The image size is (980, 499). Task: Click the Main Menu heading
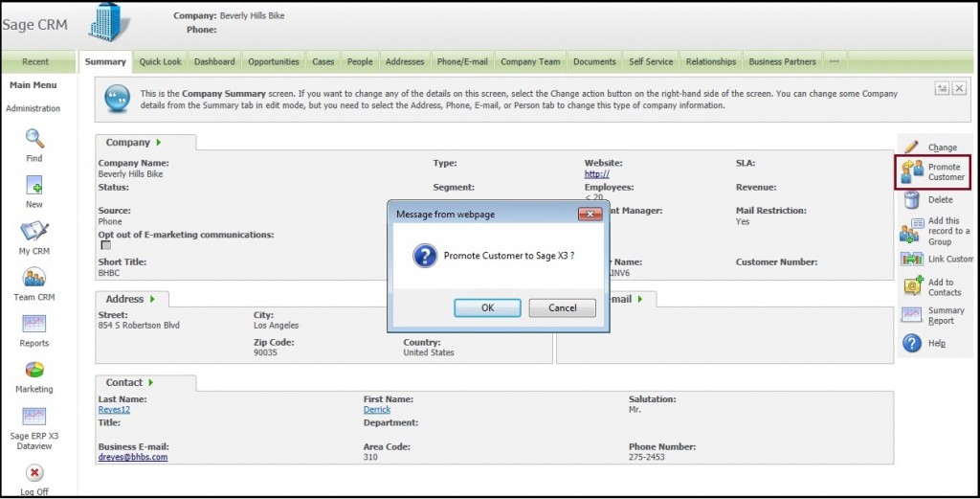tap(33, 85)
